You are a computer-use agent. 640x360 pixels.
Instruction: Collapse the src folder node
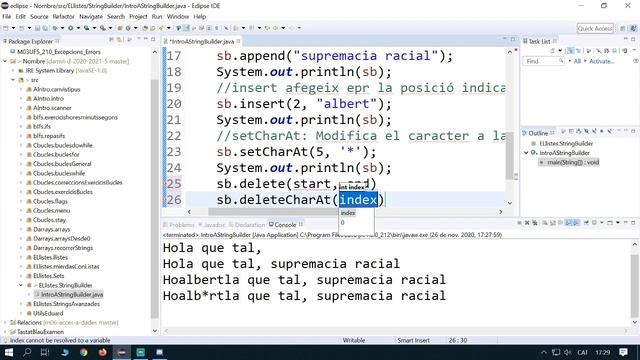coord(13,80)
